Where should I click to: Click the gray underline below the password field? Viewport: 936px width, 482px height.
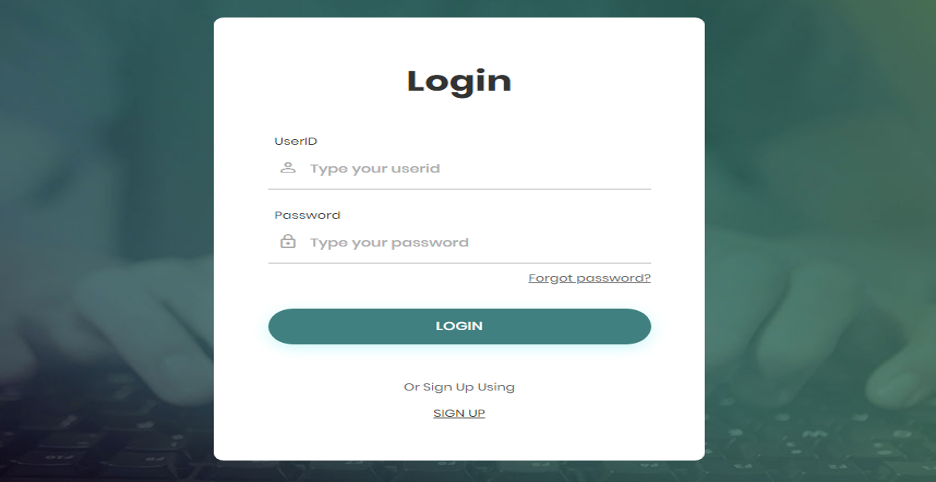[x=459, y=263]
